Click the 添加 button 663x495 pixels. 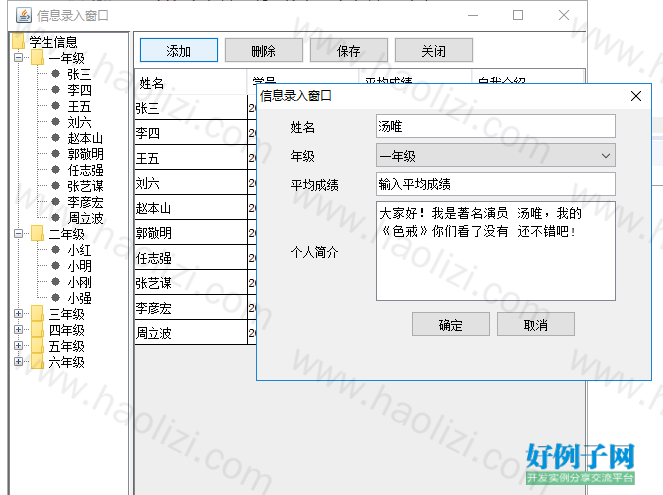pos(179,50)
